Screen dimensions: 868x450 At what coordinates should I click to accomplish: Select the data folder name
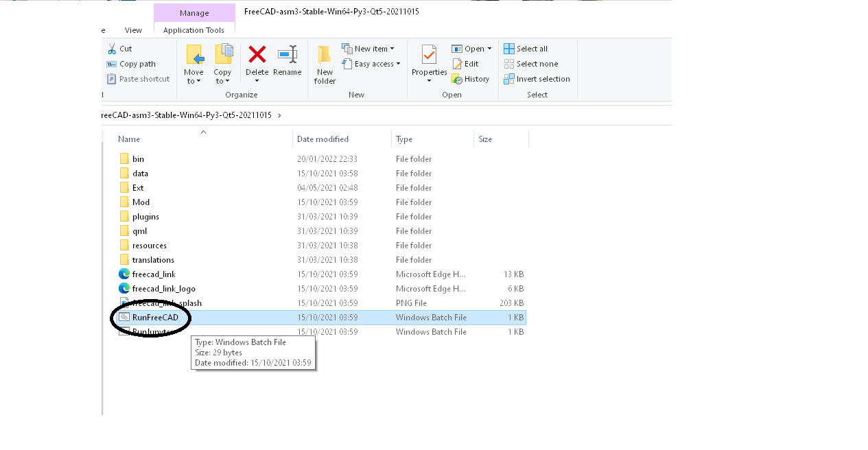click(140, 174)
